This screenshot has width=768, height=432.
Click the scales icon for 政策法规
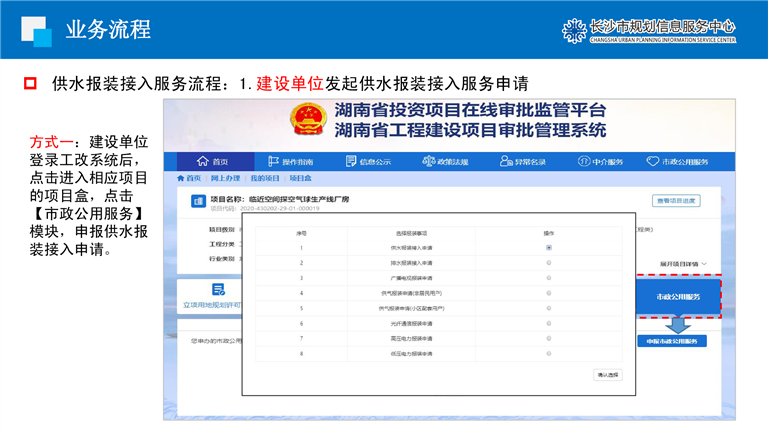pos(428,162)
